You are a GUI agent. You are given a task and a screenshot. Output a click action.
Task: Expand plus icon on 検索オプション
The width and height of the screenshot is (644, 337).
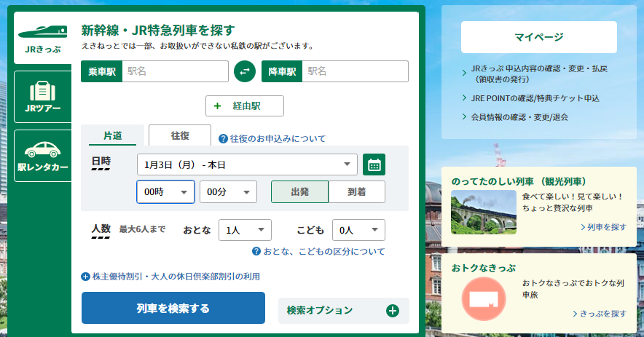click(393, 311)
